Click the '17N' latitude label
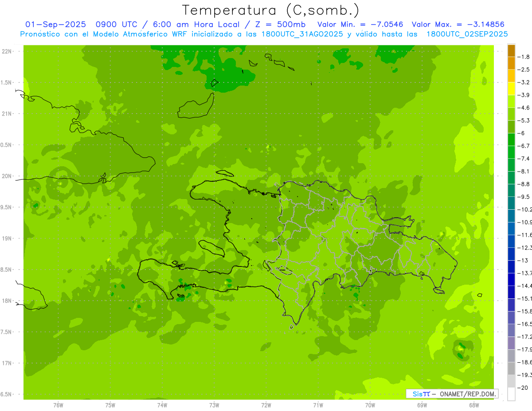Viewport: 532px width, 411px height. [x=7, y=363]
